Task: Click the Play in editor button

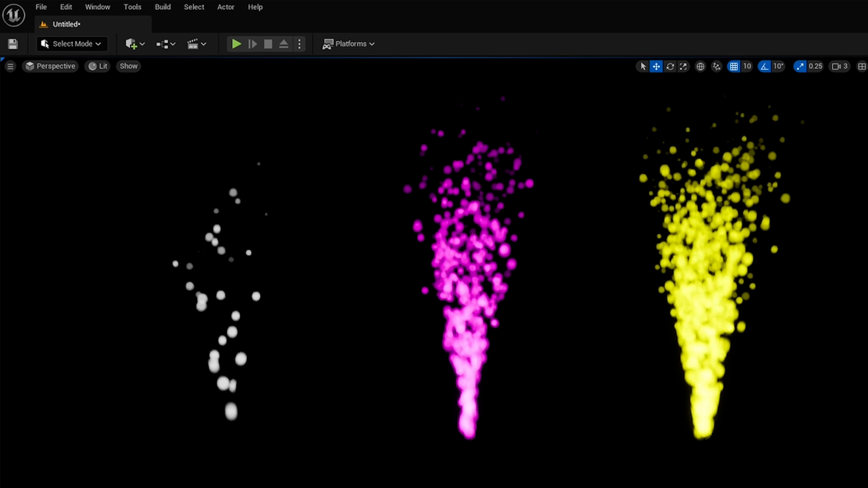Action: (x=236, y=44)
